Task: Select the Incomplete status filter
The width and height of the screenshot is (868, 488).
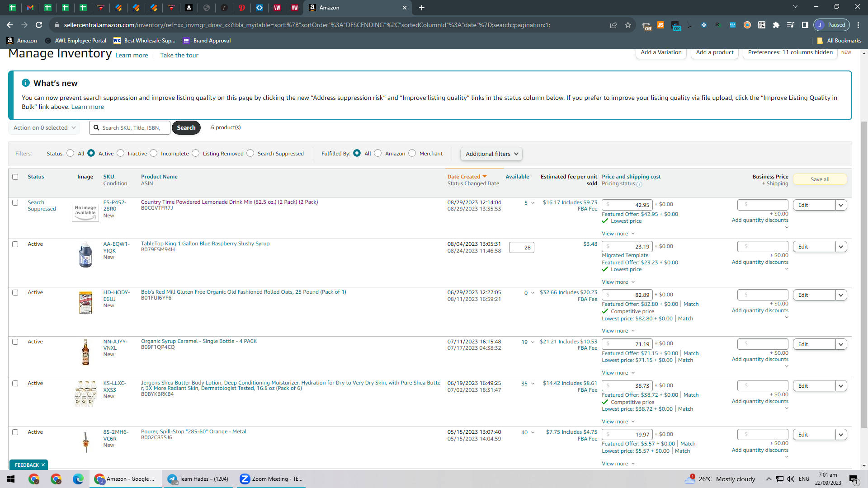Action: click(x=154, y=153)
